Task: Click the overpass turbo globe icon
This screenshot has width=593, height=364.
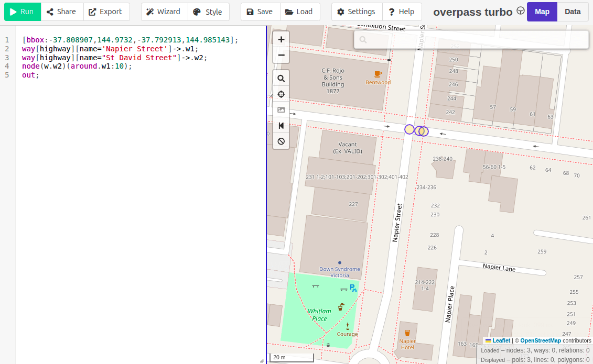Action: coord(521,10)
